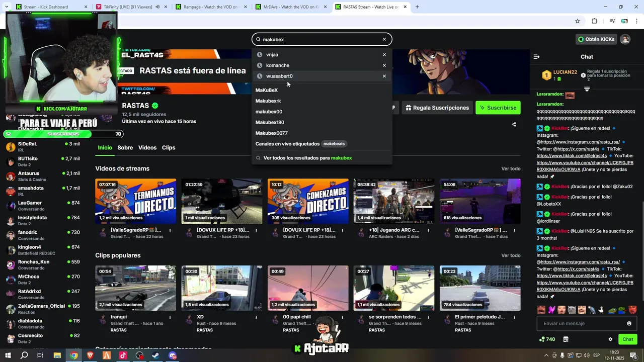644x362 pixels.
Task: Open a new browser tab
Action: (417, 7)
